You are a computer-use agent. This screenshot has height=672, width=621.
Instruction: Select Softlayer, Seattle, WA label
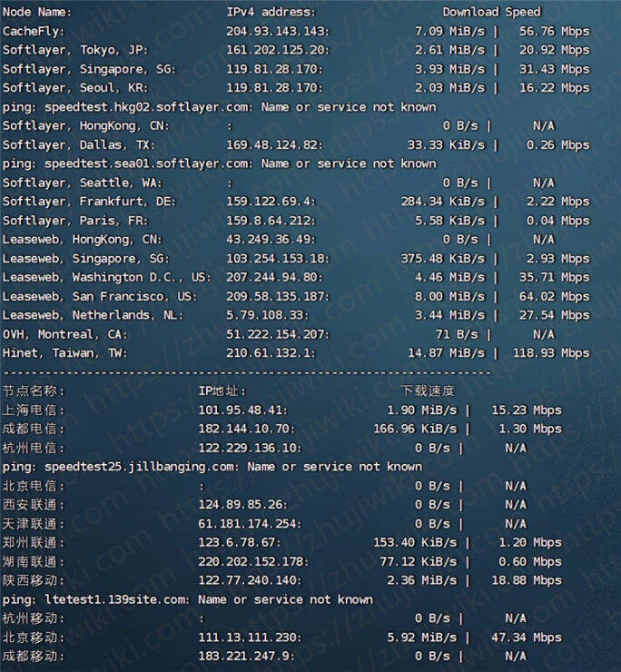(83, 183)
